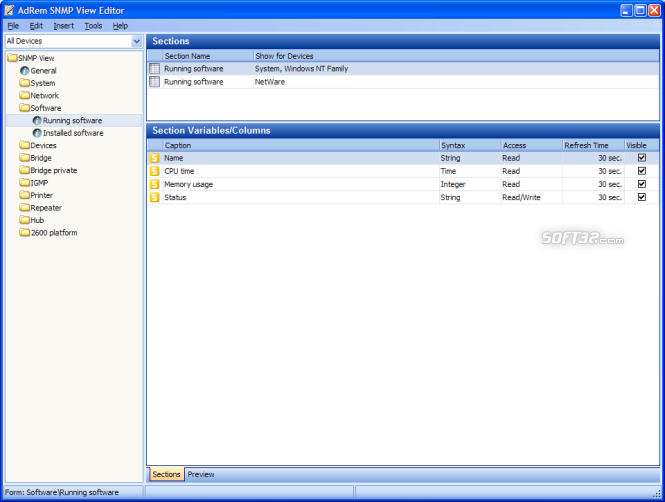Viewport: 665px width, 502px height.
Task: Click the Devices folder icon
Action: tap(25, 145)
